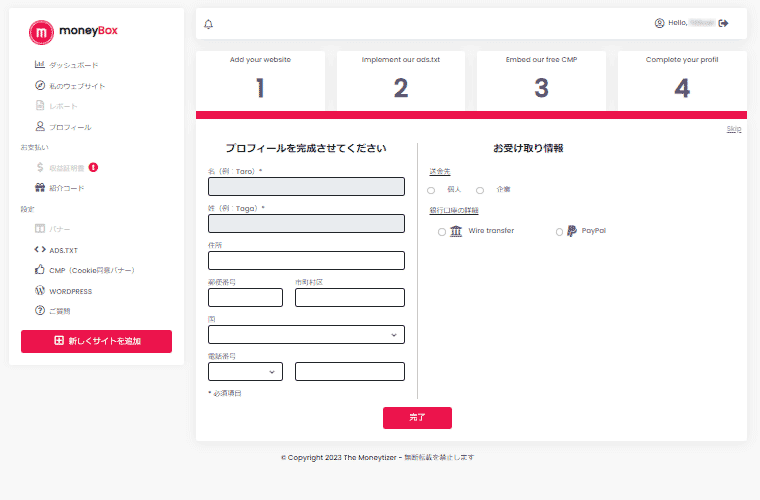Click the 名 (例: Taro) input field
This screenshot has width=760, height=500.
[x=306, y=187]
